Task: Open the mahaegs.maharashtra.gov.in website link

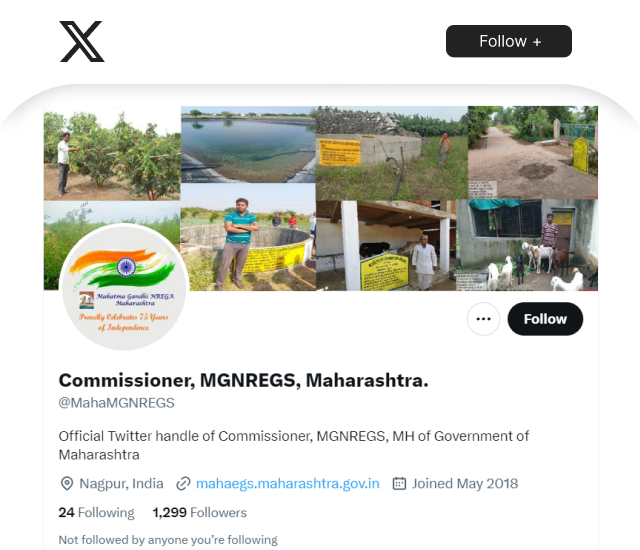Action: tap(288, 483)
